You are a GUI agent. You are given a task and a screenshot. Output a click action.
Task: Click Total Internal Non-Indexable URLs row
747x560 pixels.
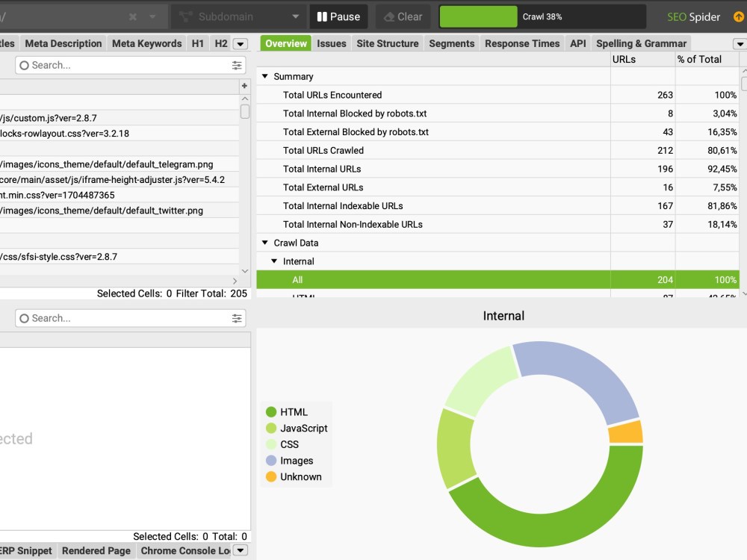498,224
